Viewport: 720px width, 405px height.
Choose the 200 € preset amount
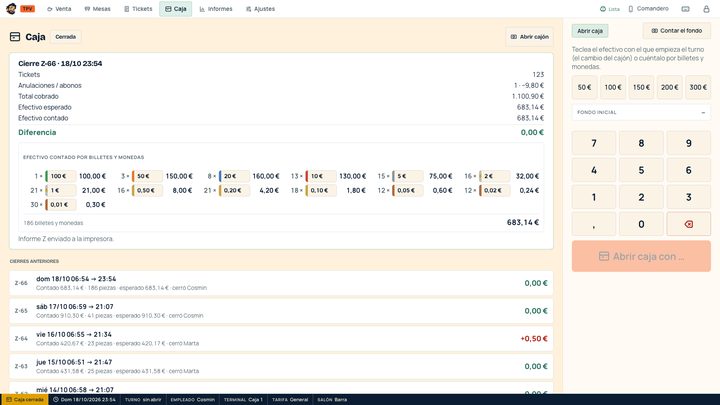(669, 87)
